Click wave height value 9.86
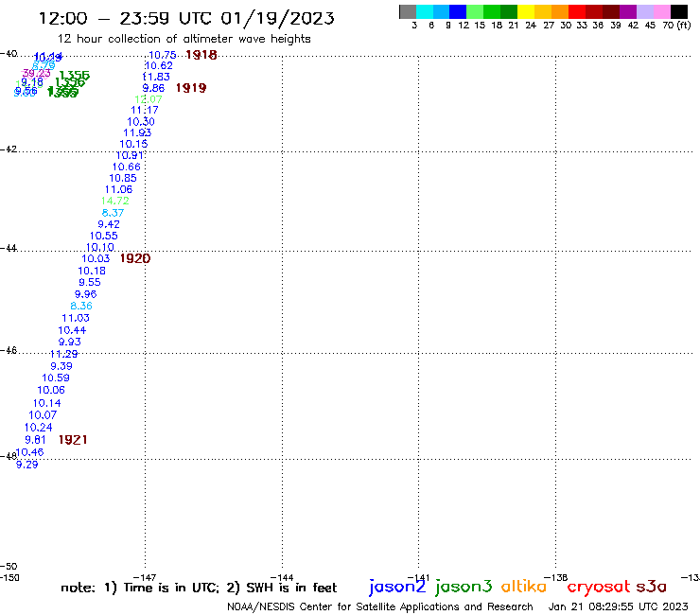Screen dimensions: 700x615 tap(153, 88)
